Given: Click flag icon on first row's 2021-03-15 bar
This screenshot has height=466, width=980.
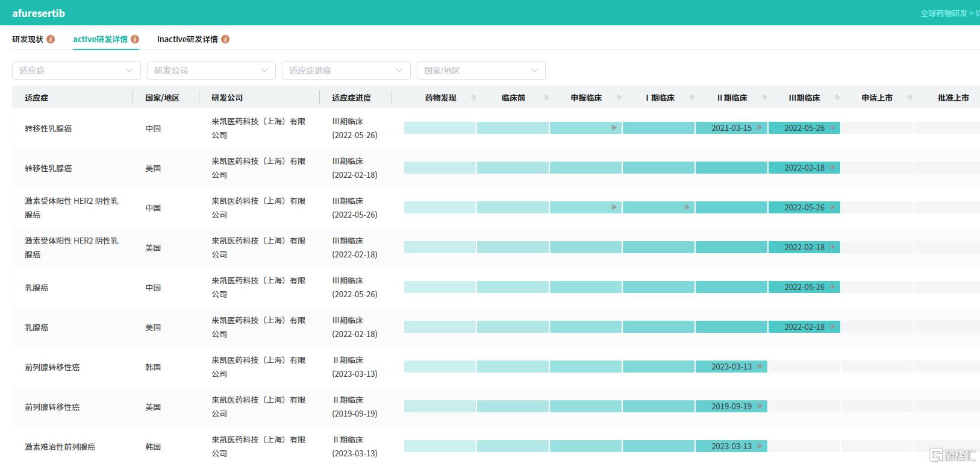Looking at the screenshot, I should point(760,128).
